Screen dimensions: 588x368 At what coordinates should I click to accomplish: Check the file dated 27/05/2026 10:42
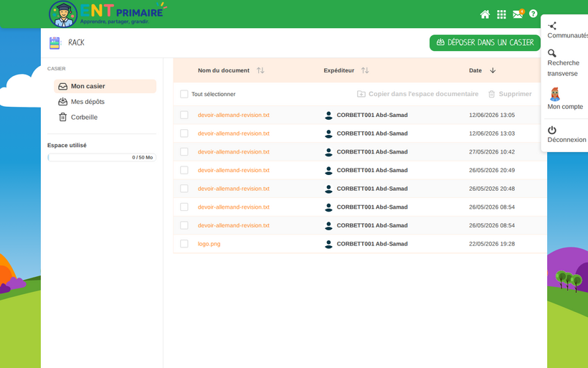(184, 151)
